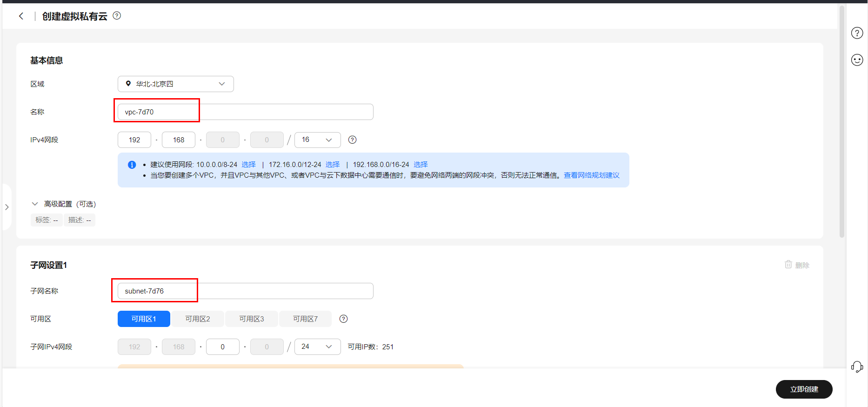Expand the left side panel arrow

tap(7, 207)
